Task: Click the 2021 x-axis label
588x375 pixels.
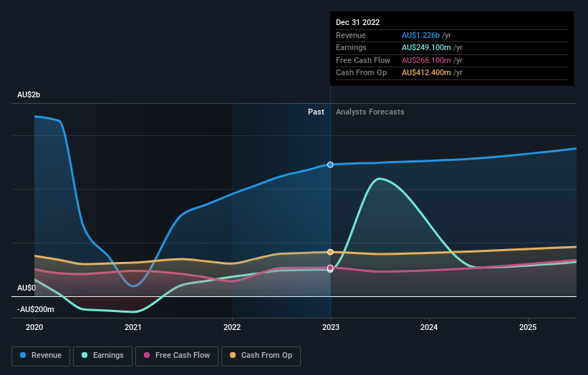Action: click(x=133, y=327)
